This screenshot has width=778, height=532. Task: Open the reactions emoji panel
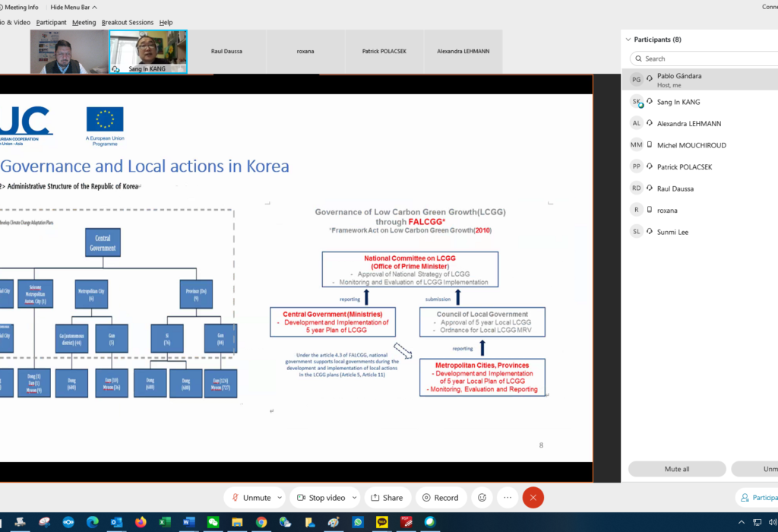481,497
